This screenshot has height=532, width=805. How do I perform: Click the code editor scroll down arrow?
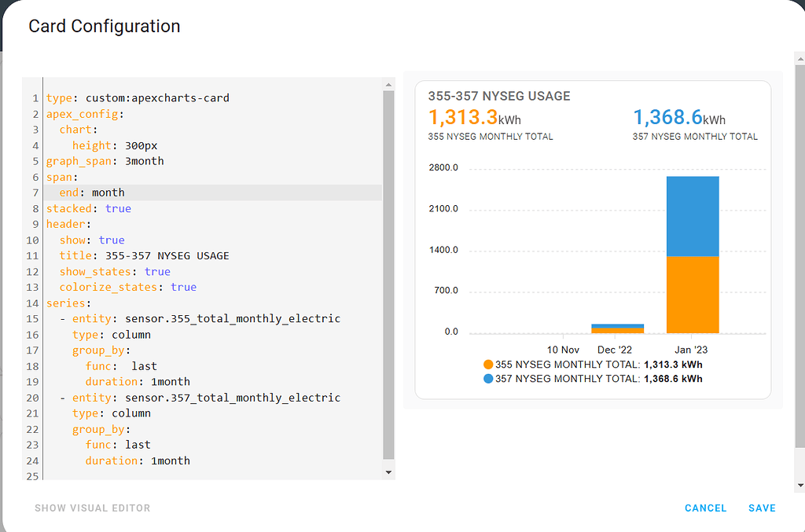(x=388, y=472)
